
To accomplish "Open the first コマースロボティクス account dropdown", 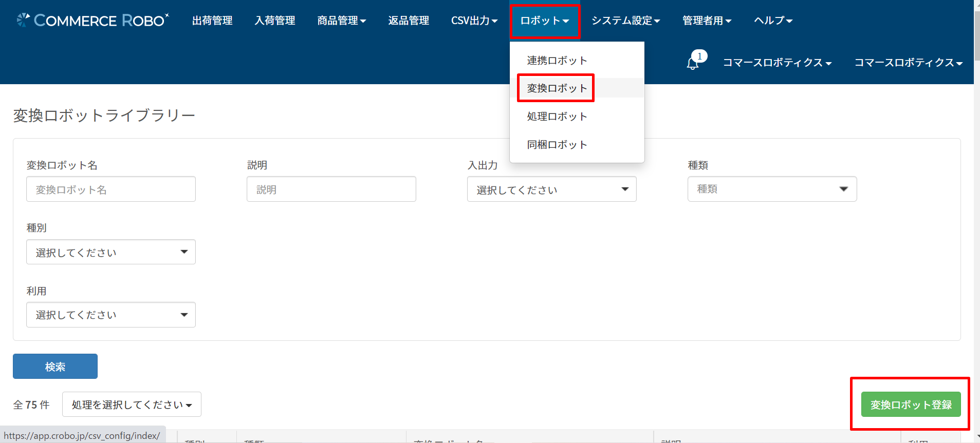I will point(777,63).
